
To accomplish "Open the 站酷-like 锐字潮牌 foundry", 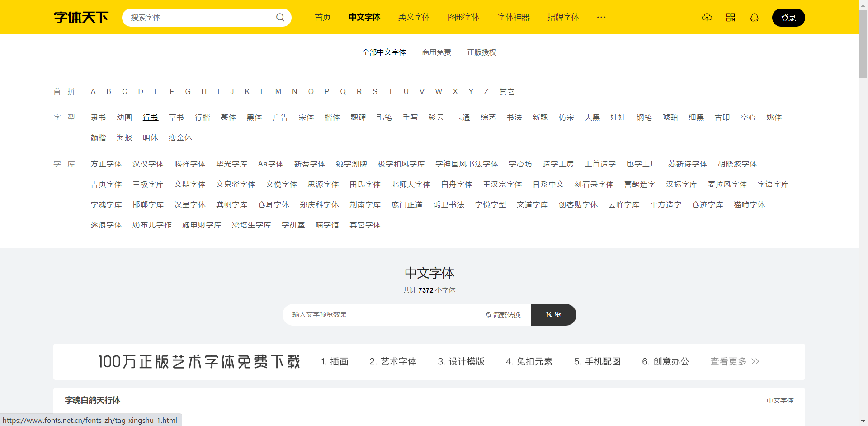I will click(351, 164).
